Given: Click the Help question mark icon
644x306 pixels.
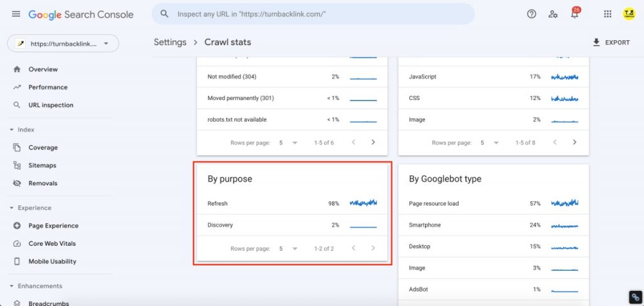Looking at the screenshot, I should [x=531, y=14].
